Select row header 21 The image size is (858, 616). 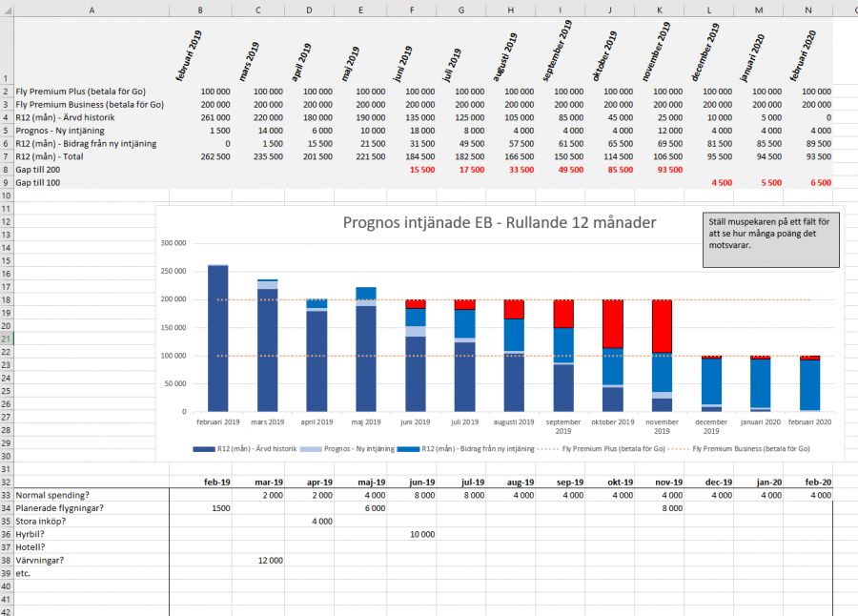[7, 339]
